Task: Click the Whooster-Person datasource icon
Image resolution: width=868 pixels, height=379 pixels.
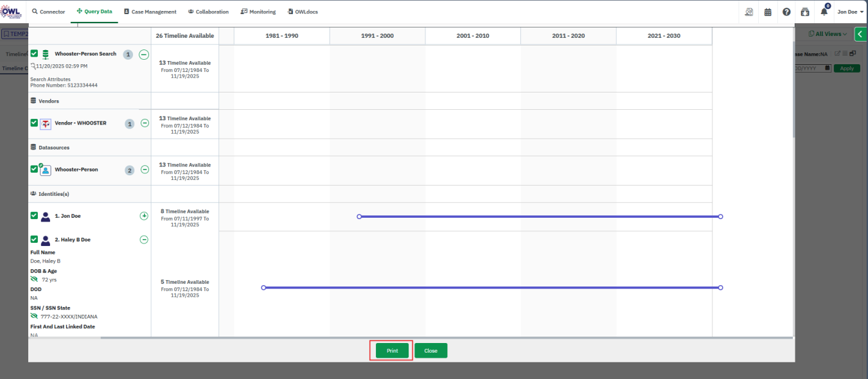Action: tap(46, 170)
